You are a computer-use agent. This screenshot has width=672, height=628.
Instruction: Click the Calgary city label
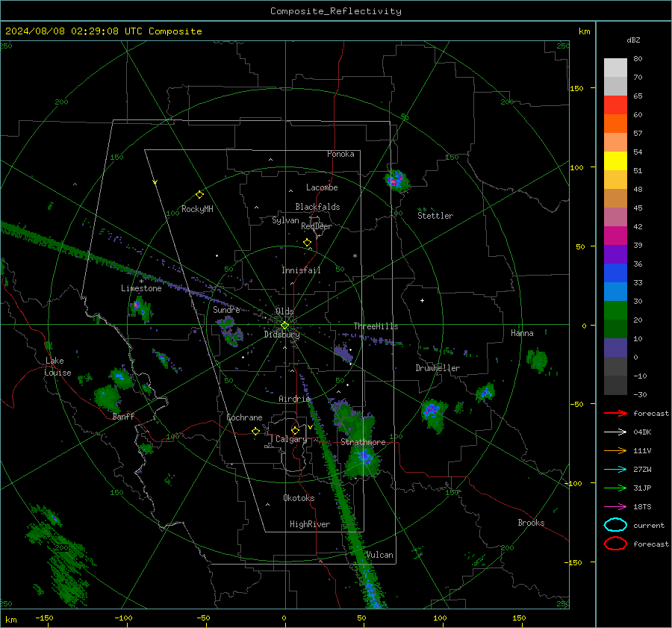point(291,439)
